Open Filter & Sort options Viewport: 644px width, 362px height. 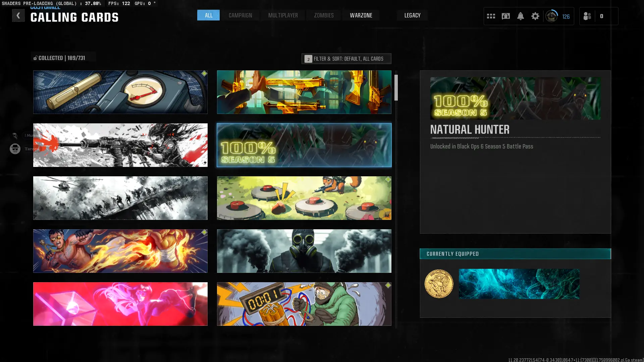pyautogui.click(x=346, y=59)
